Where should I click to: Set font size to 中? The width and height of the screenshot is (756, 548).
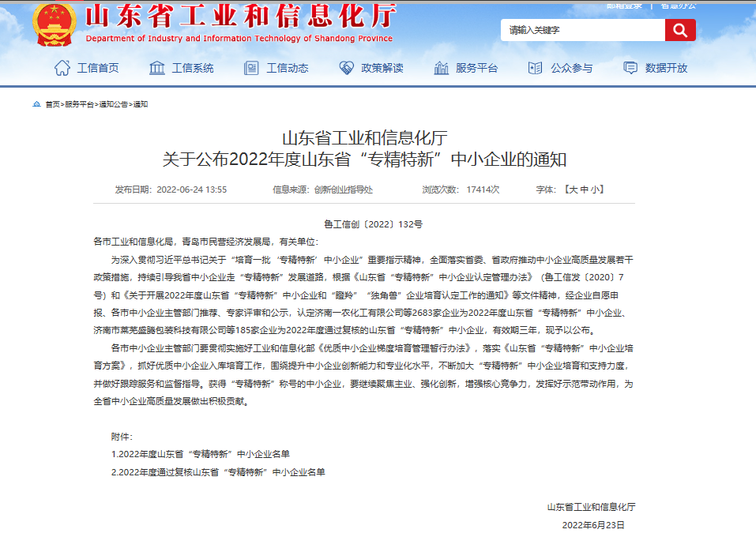click(584, 190)
